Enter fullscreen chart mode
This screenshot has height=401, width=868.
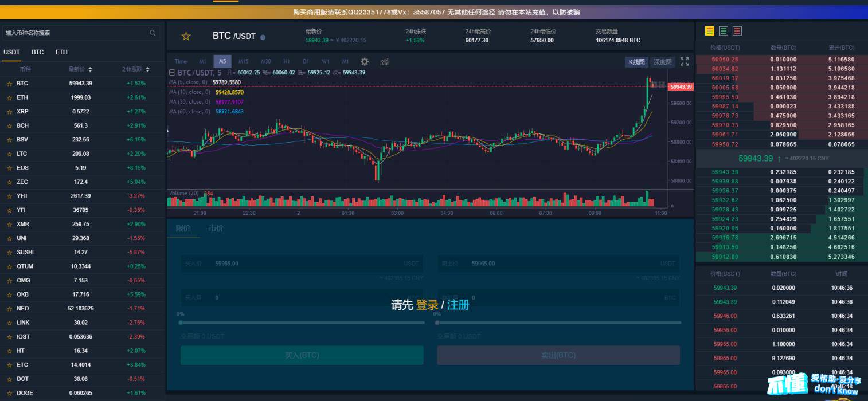(x=685, y=61)
